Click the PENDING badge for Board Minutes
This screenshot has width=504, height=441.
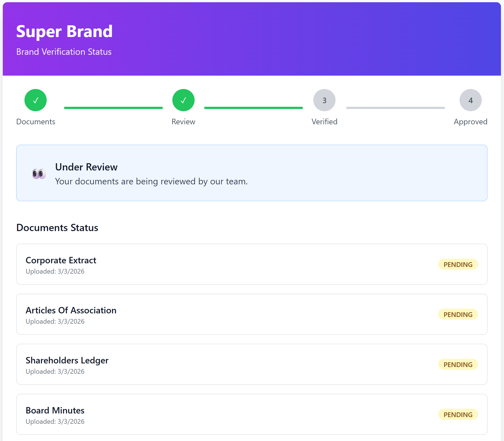tap(458, 415)
